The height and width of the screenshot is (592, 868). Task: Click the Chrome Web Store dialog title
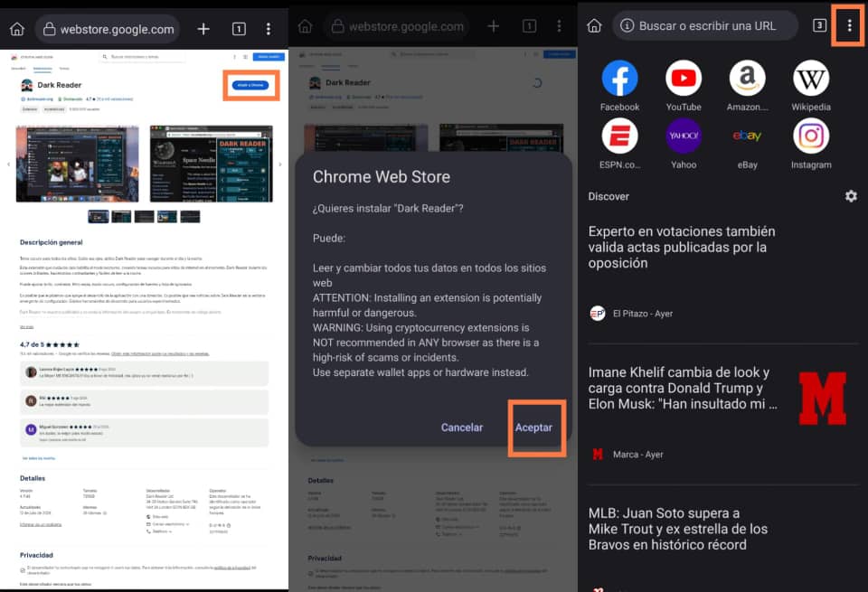382,176
